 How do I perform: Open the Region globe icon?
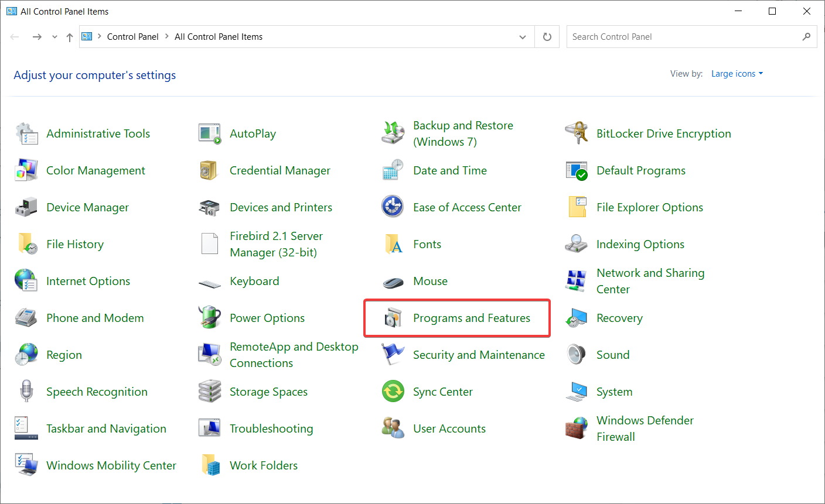[x=26, y=355]
